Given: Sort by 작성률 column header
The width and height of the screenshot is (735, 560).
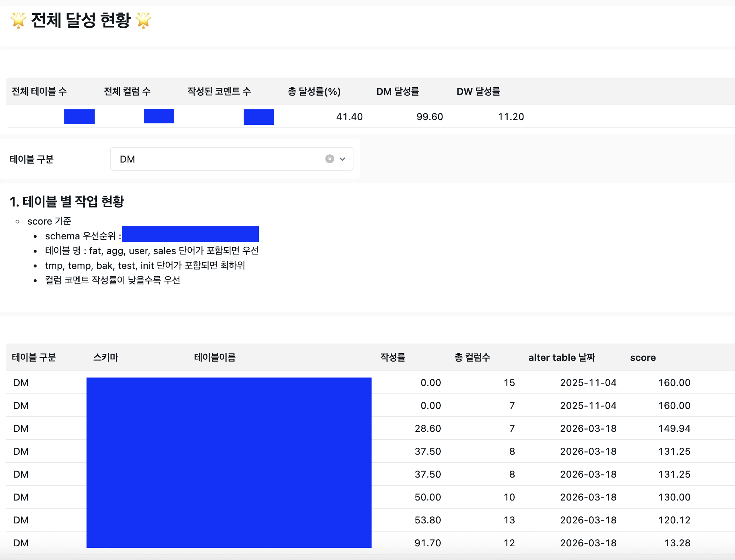Looking at the screenshot, I should (393, 357).
